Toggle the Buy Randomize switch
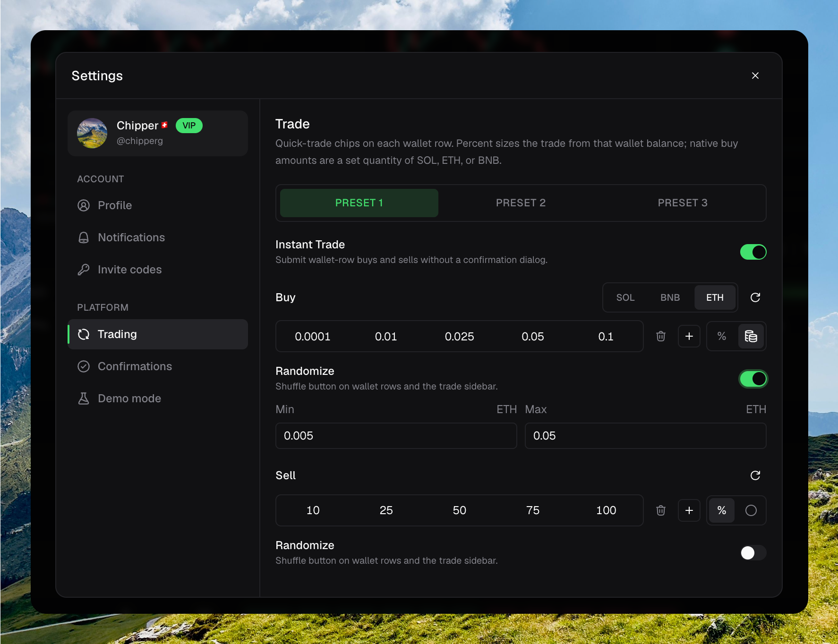Viewport: 838px width, 644px height. (753, 379)
